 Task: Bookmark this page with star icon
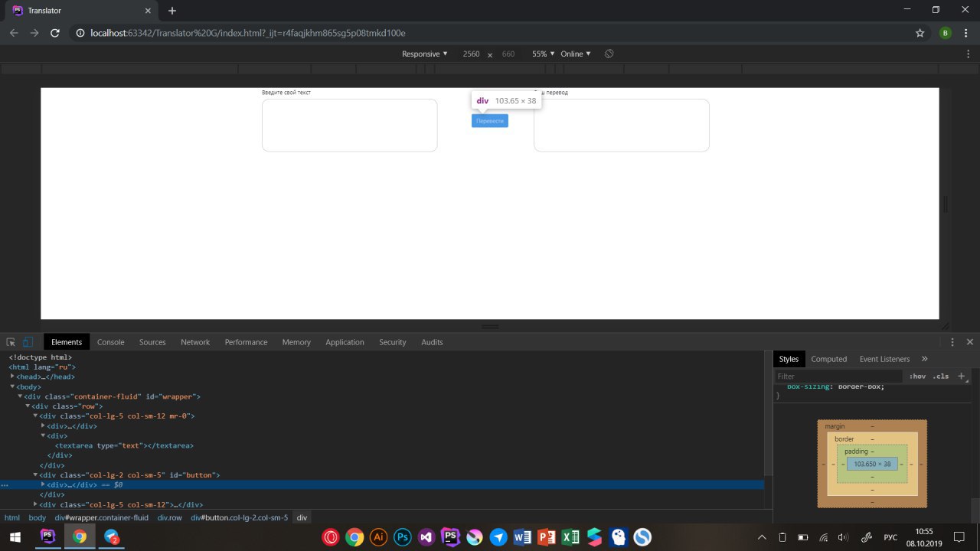pyautogui.click(x=920, y=33)
